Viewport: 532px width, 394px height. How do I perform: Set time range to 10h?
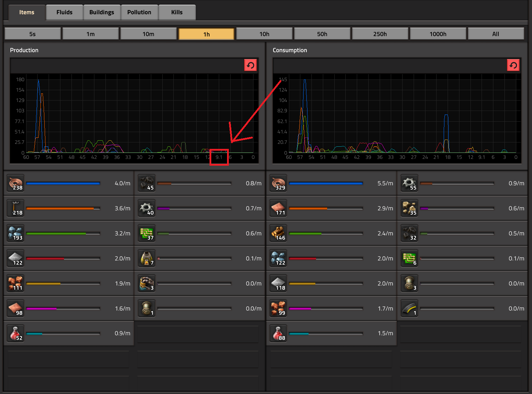click(x=264, y=34)
